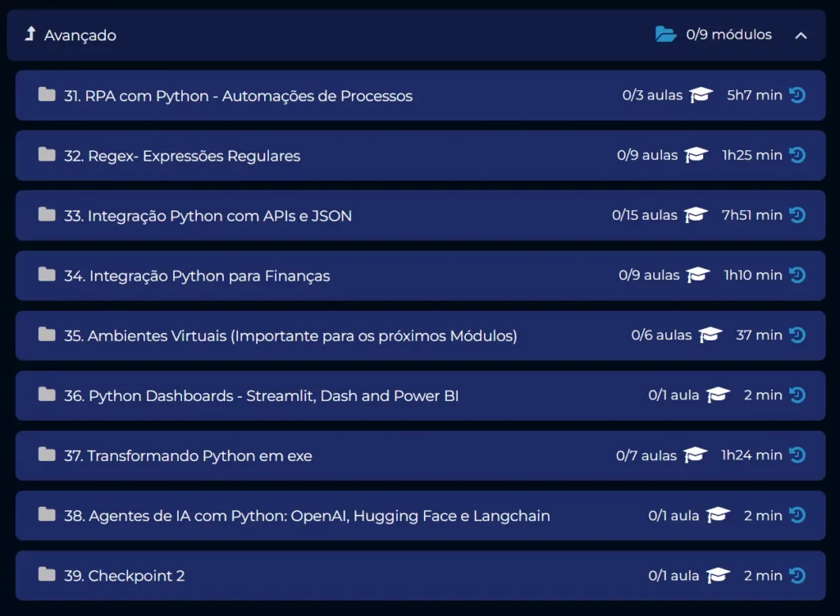The height and width of the screenshot is (616, 840).
Task: Click the clock history icon next to 1h10 min
Action: click(797, 275)
